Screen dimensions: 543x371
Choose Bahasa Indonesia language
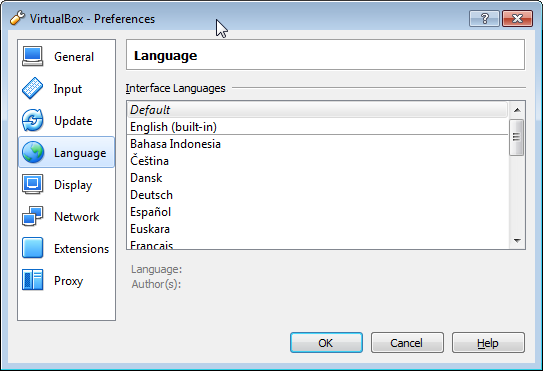point(318,144)
